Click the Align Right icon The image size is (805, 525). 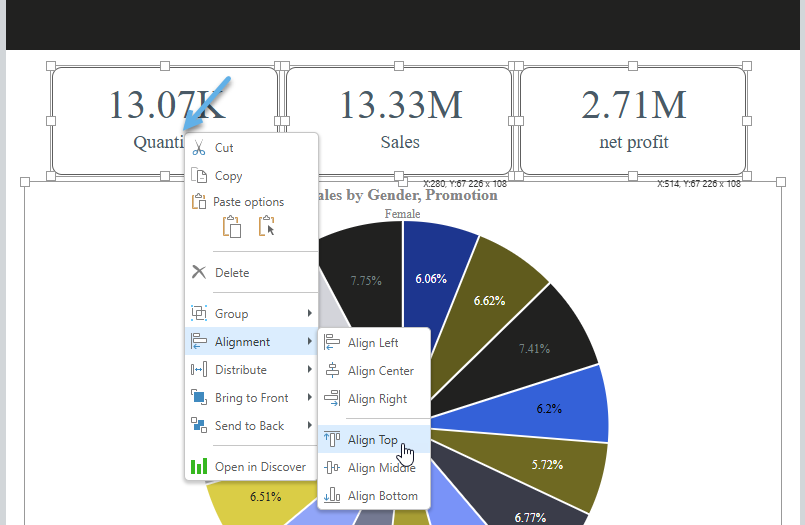click(x=332, y=398)
